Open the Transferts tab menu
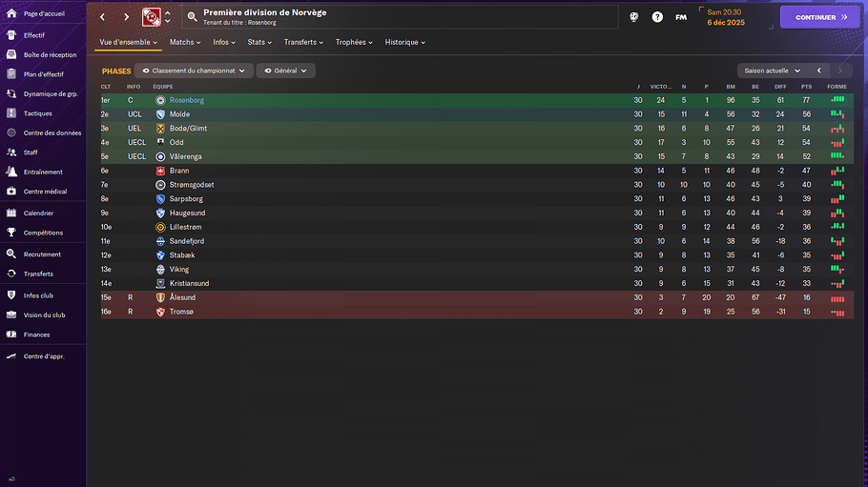The image size is (868, 487). 303,42
